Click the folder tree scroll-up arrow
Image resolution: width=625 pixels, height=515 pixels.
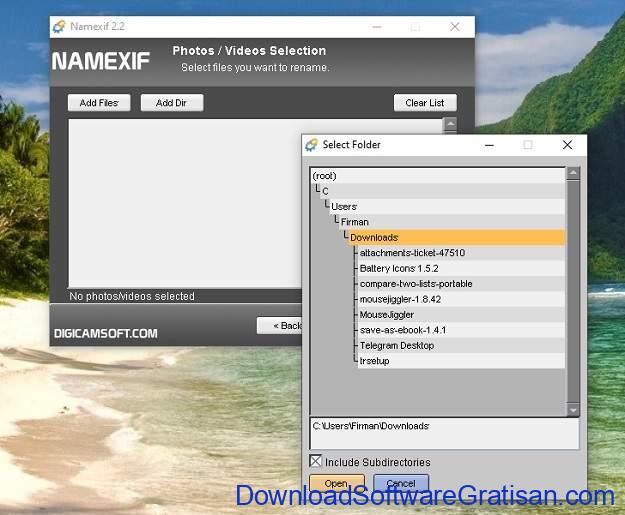[573, 173]
